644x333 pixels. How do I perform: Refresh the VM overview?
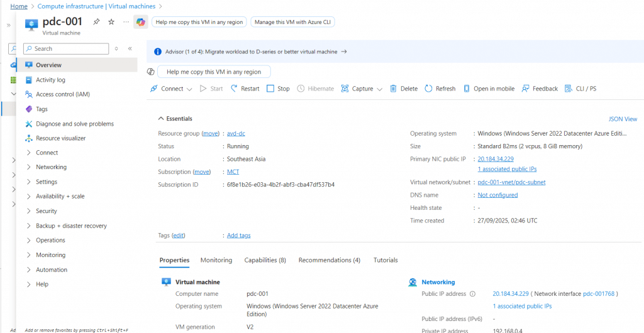pos(440,89)
